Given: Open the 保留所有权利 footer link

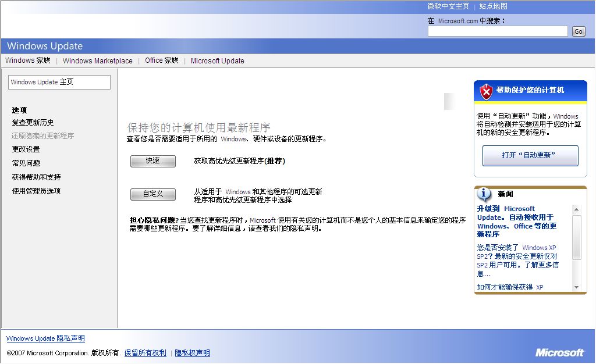Looking at the screenshot, I should tap(145, 352).
